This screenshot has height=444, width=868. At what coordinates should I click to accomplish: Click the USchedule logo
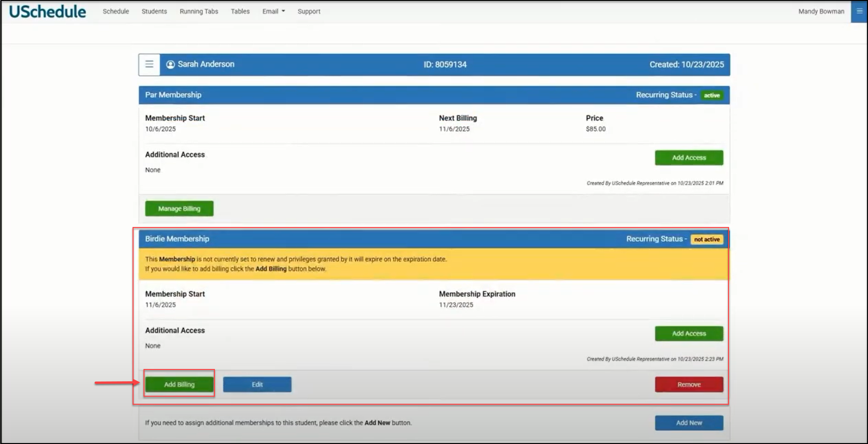pyautogui.click(x=48, y=12)
